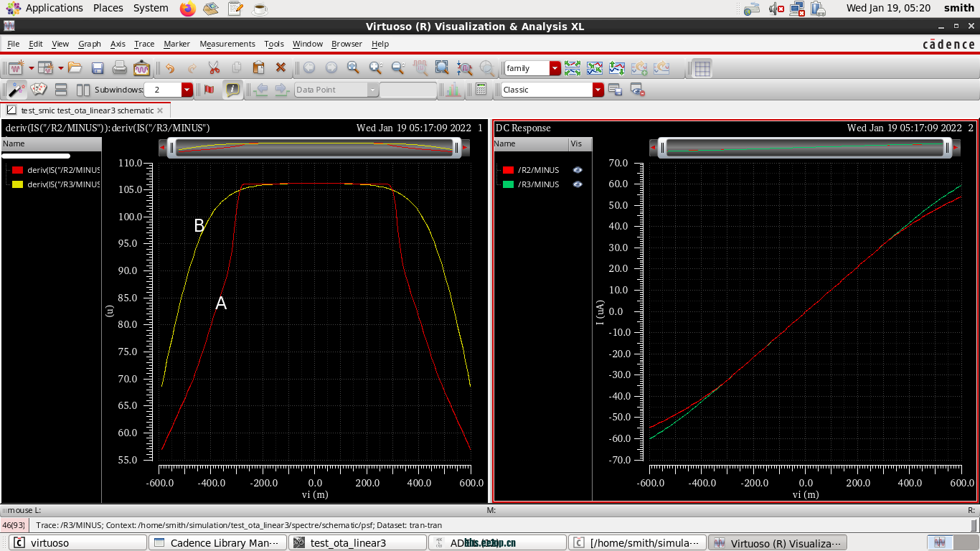Viewport: 980px width, 551px height.
Task: Click green color swatch of /R3/MINUS trace
Action: [509, 184]
